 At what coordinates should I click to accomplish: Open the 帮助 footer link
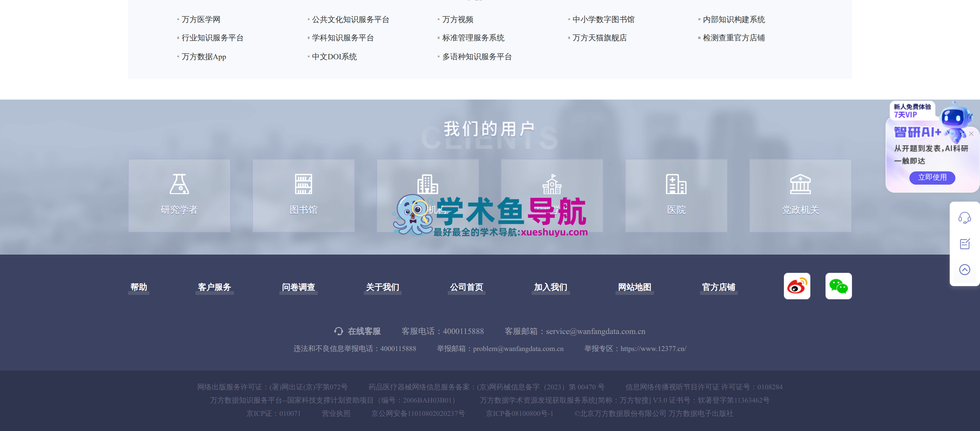tap(138, 287)
